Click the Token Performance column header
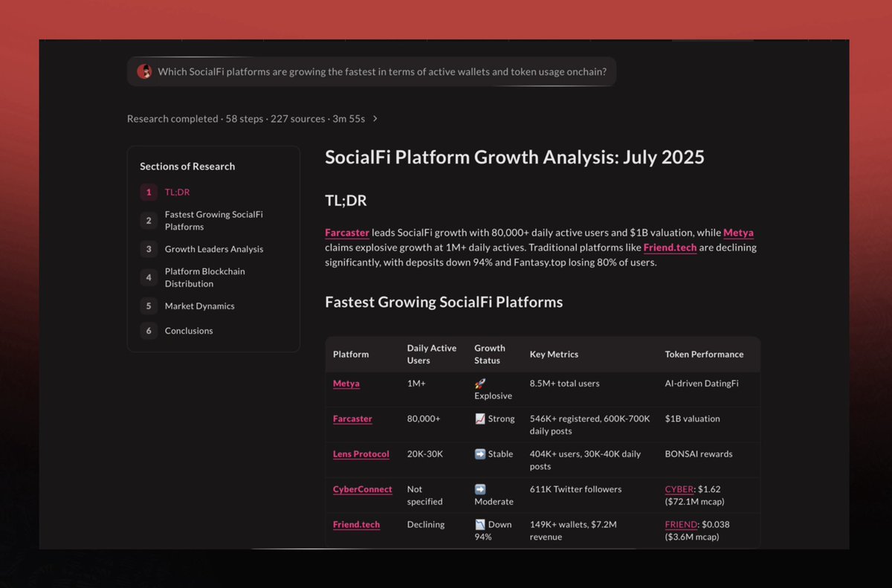The width and height of the screenshot is (892, 588). point(704,354)
